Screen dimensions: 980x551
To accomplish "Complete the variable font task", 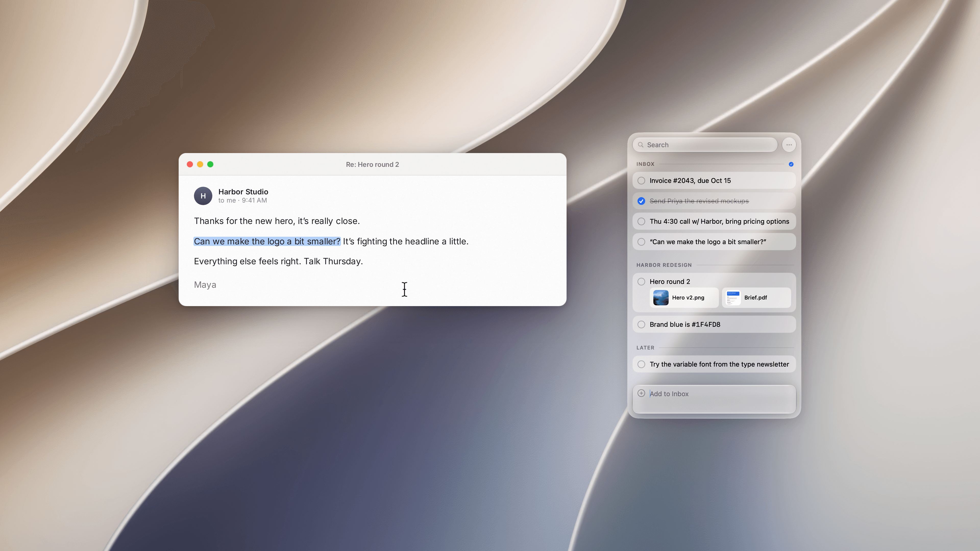I will tap(641, 364).
